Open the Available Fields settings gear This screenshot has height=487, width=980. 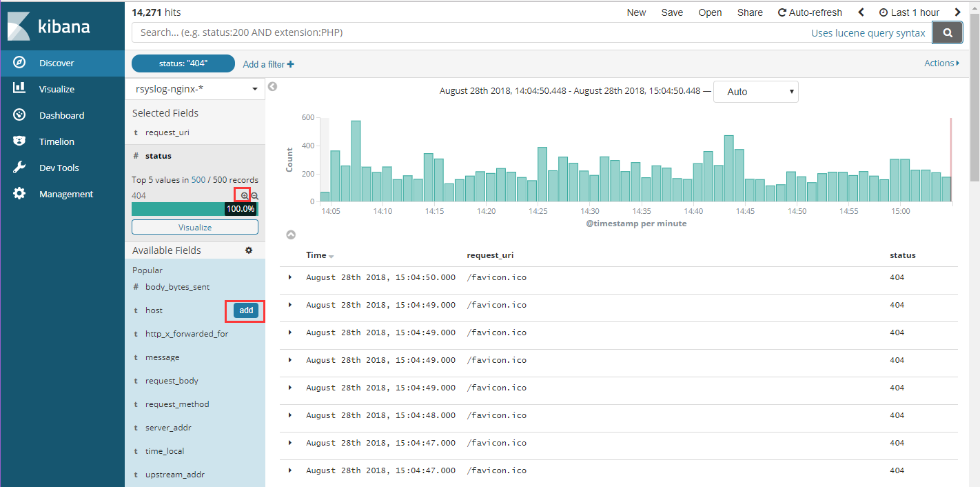(249, 250)
